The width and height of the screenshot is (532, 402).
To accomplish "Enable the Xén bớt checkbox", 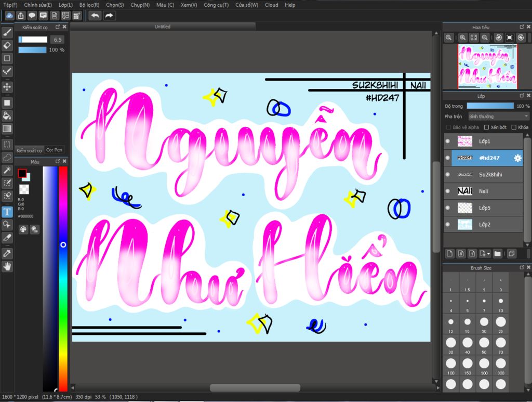I will pyautogui.click(x=486, y=127).
